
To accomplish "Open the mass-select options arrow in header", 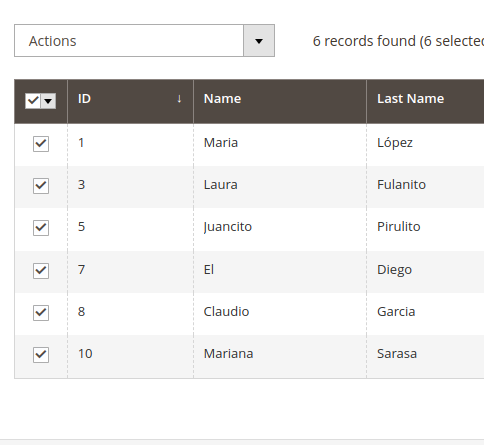I will (48, 101).
